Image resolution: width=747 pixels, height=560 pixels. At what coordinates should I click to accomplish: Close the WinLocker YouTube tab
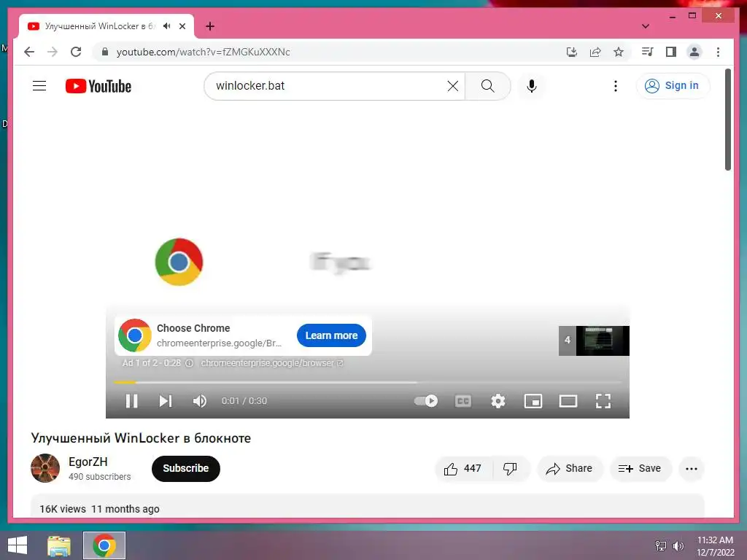(182, 26)
